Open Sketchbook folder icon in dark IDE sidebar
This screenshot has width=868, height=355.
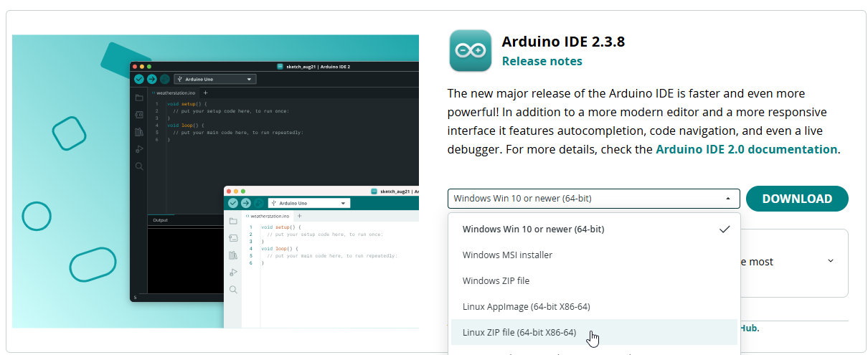point(139,97)
